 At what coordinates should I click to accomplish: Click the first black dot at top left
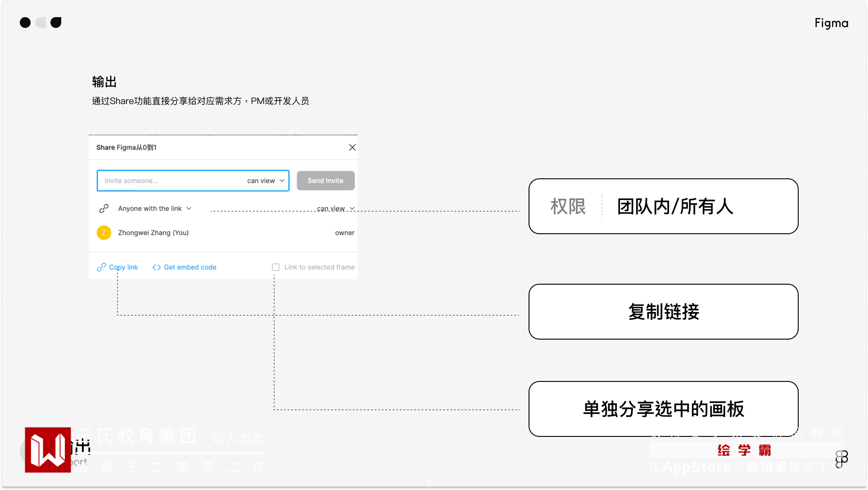point(25,23)
